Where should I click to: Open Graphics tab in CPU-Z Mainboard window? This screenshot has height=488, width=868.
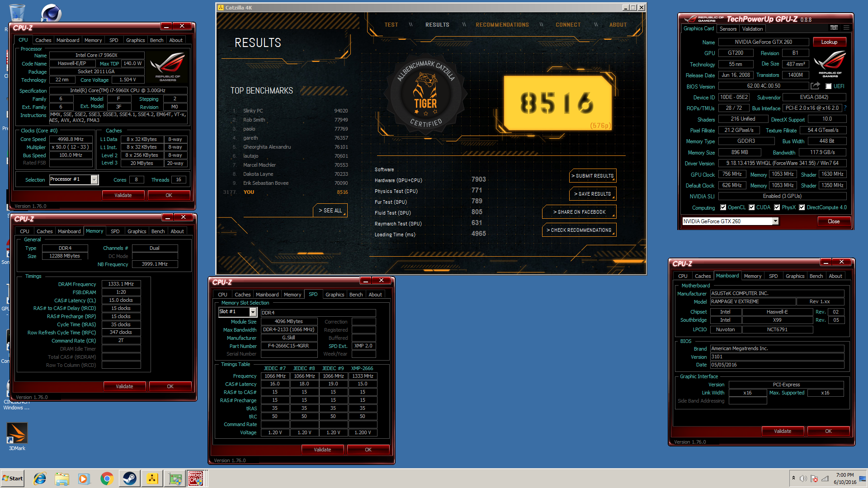point(795,276)
